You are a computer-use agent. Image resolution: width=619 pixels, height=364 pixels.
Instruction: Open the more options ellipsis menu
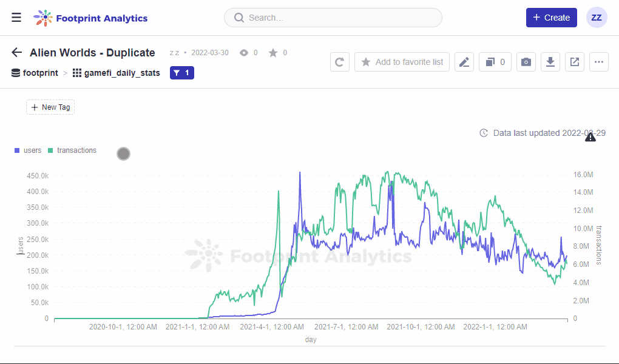[599, 62]
